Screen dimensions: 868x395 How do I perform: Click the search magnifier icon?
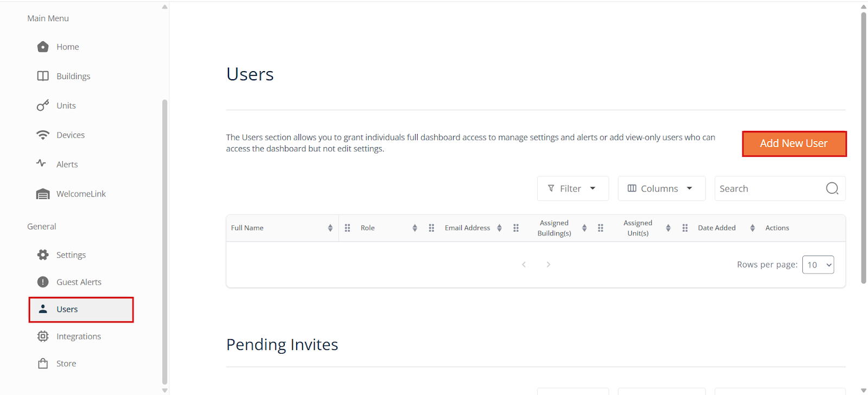pos(832,188)
